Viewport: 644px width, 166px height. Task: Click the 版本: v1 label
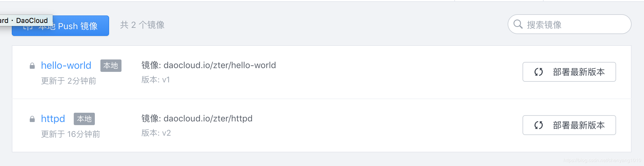point(156,80)
